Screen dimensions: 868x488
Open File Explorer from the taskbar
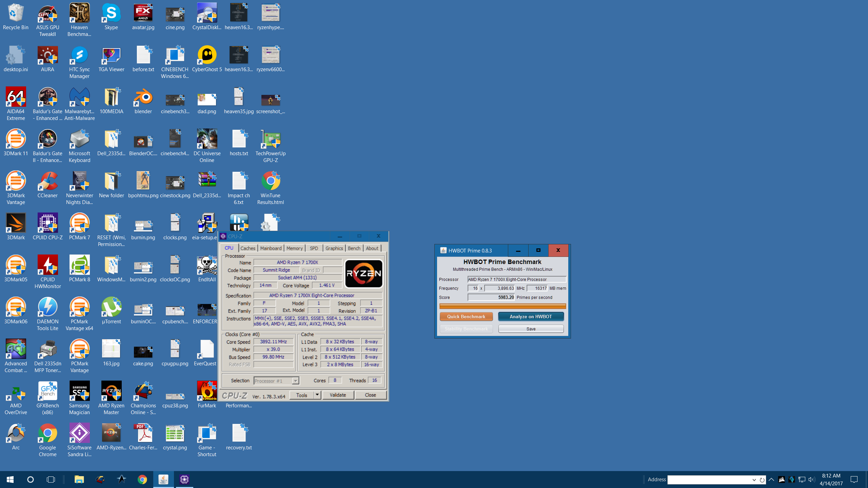[x=79, y=480]
